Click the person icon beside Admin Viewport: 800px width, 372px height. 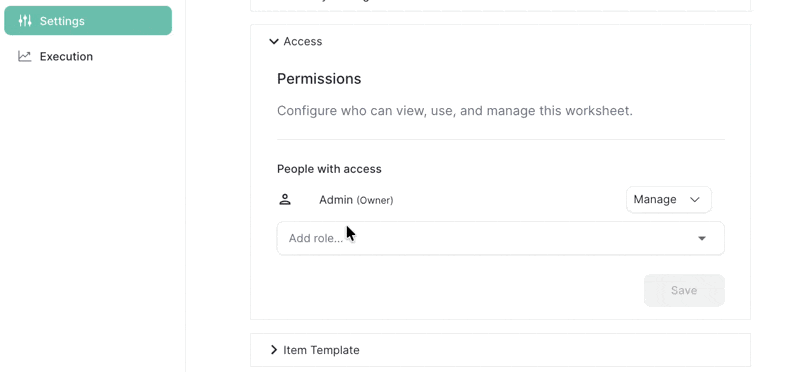285,200
